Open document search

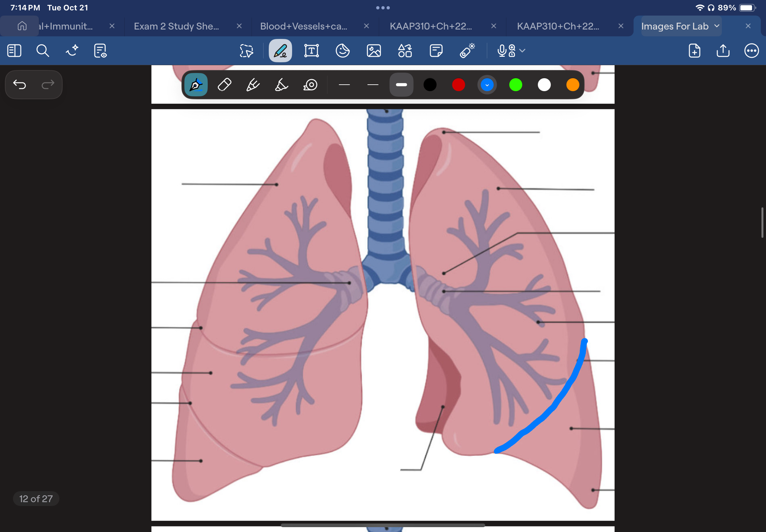pos(43,51)
